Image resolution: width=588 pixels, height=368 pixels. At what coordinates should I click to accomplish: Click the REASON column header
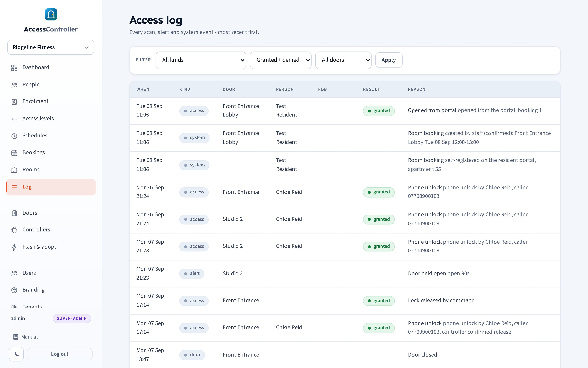point(417,89)
